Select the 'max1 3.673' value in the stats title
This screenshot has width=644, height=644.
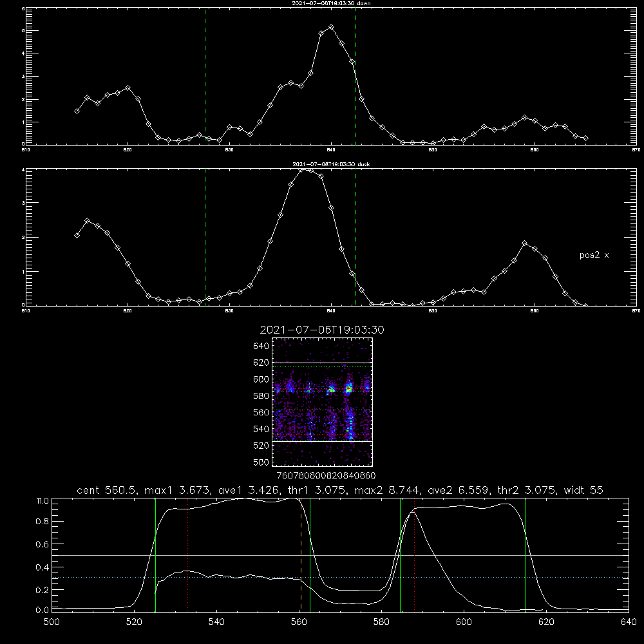pyautogui.click(x=178, y=490)
